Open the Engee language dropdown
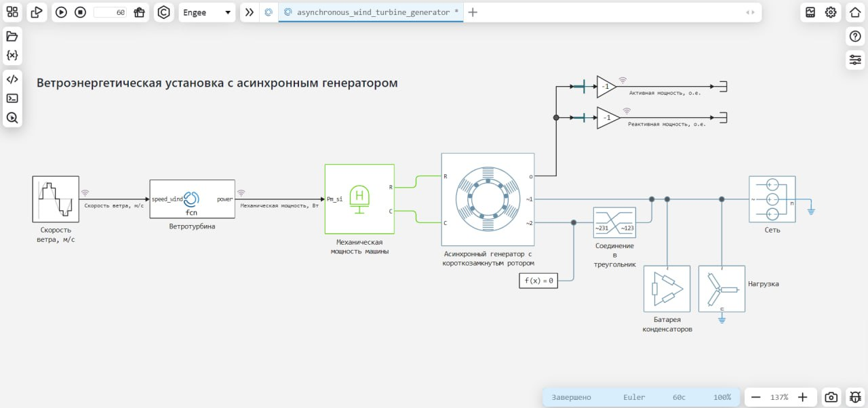 tap(207, 12)
